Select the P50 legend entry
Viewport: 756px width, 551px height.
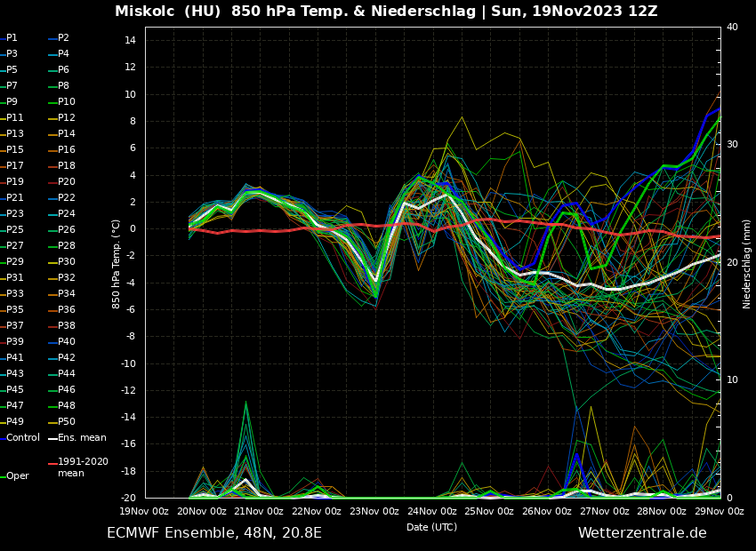(67, 421)
